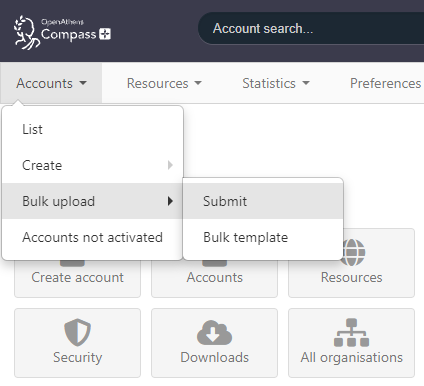Click the Resources globe icon
This screenshot has height=386, width=424.
point(353,252)
